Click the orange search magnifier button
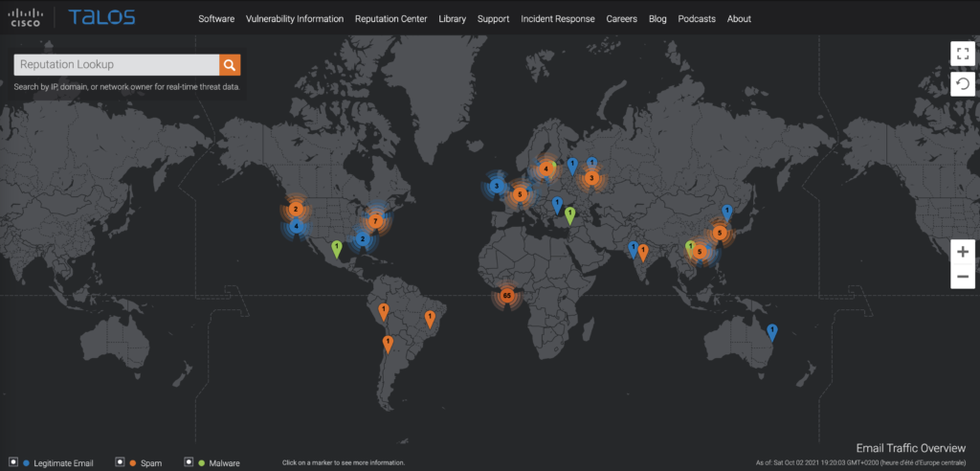This screenshot has height=471, width=980. tap(230, 65)
